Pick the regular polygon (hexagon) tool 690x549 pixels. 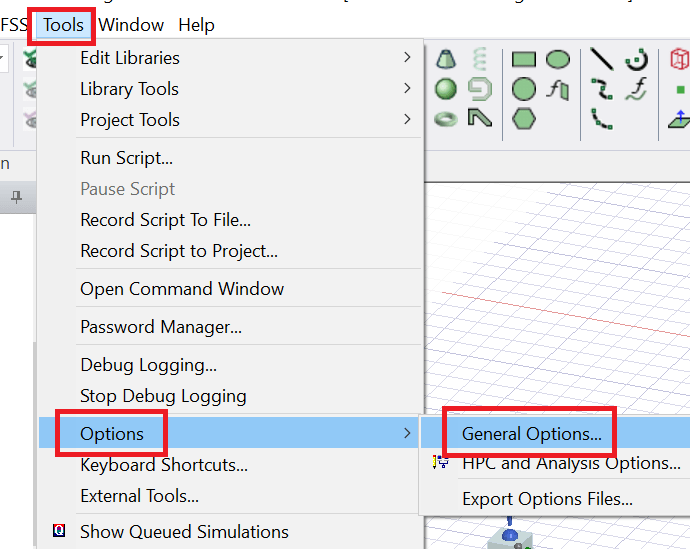coord(524,118)
